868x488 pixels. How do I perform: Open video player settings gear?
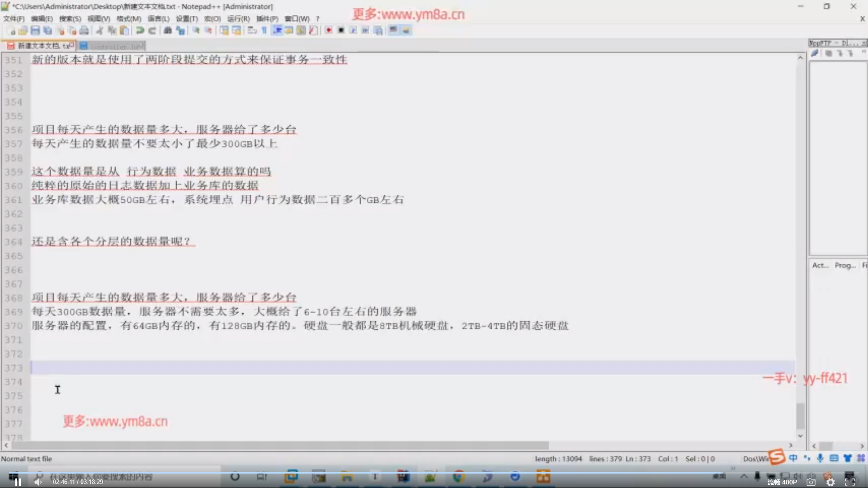pyautogui.click(x=830, y=482)
